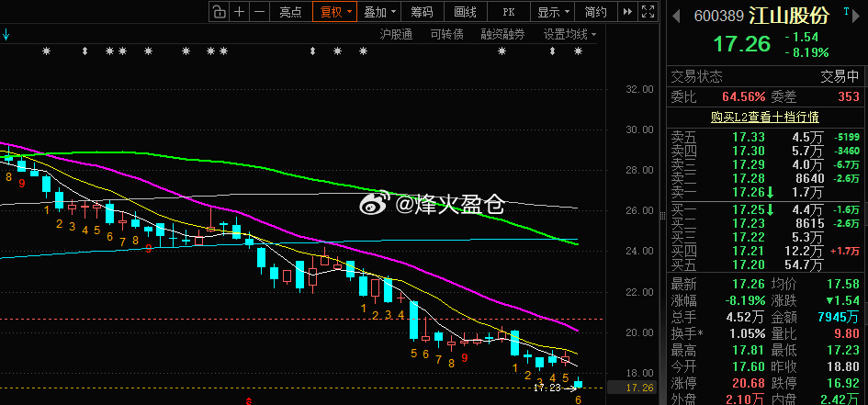The height and width of the screenshot is (405, 868).
Task: Click 涨停 price 20.68
Action: pyautogui.click(x=749, y=383)
